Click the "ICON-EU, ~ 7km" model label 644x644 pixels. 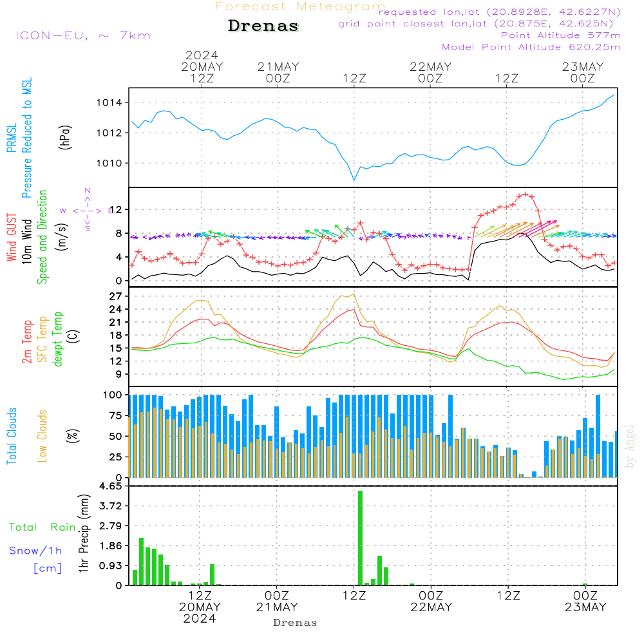point(83,35)
